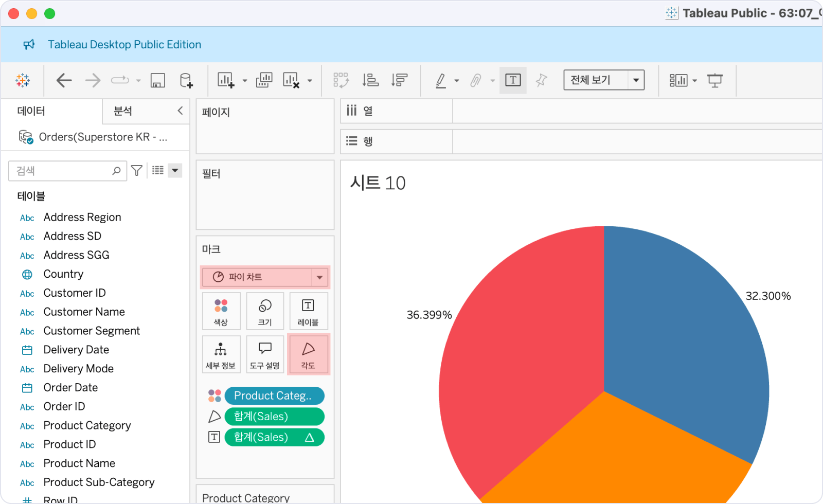Viewport: 823px width, 504px height.
Task: Click the 레이블 label marks button
Action: pos(308,311)
